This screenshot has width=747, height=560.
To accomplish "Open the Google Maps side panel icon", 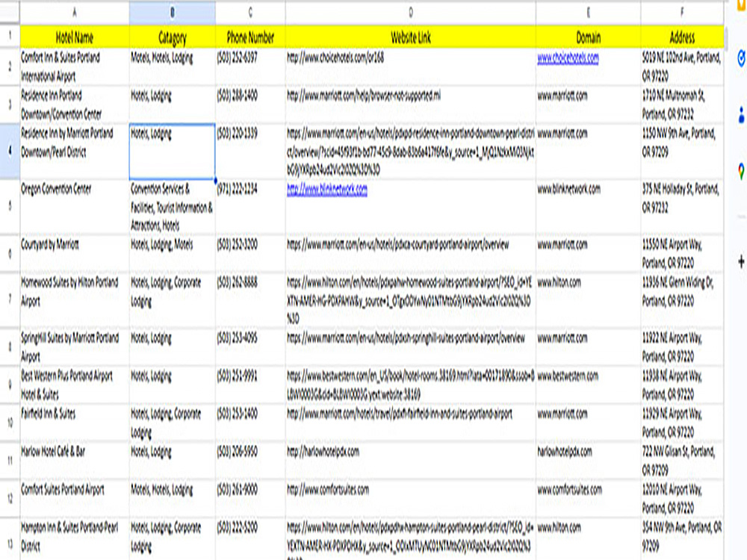I will coord(741,171).
